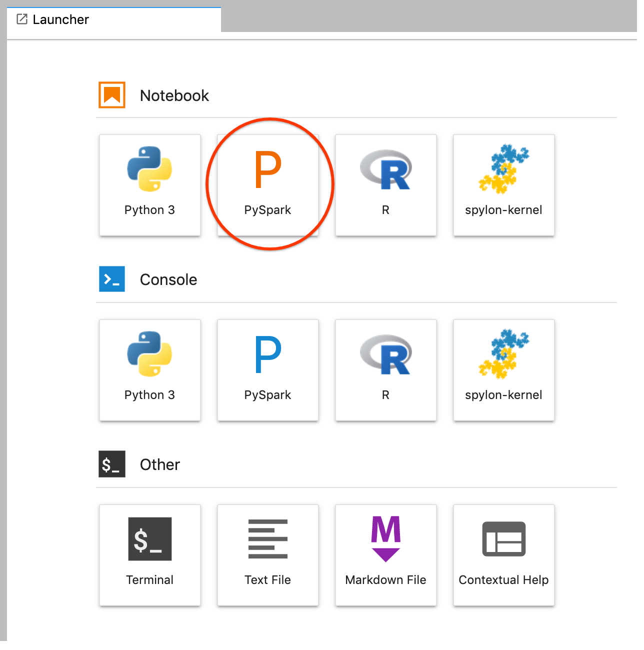Launch a Python 3 notebook
This screenshot has width=644, height=650.
149,184
